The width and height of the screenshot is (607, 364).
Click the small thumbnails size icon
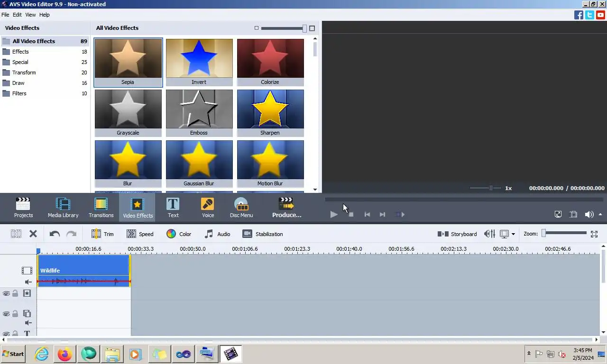257,28
